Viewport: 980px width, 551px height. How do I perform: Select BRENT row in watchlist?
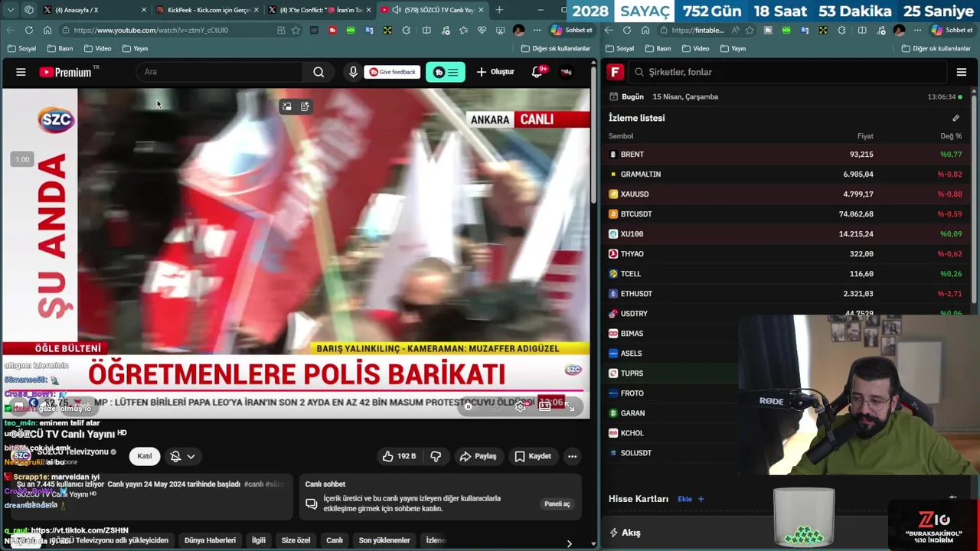click(785, 155)
